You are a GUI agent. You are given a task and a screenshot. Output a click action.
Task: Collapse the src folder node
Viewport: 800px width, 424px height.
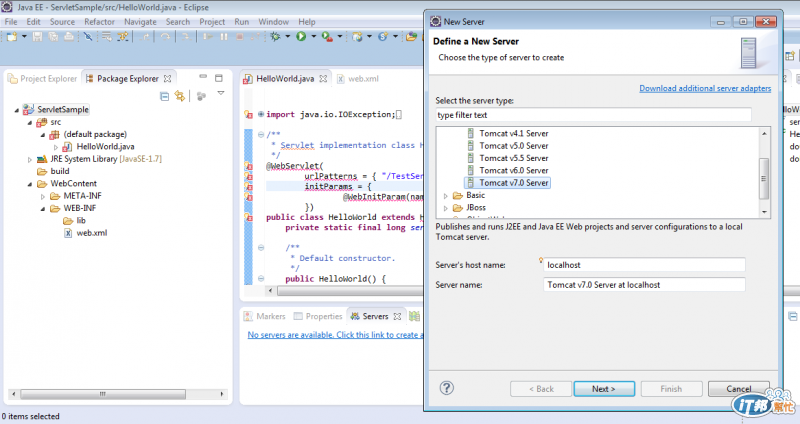(30, 122)
